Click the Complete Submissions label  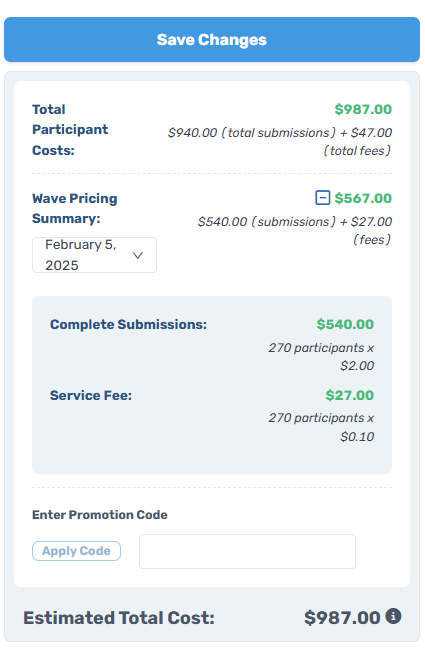point(129,324)
